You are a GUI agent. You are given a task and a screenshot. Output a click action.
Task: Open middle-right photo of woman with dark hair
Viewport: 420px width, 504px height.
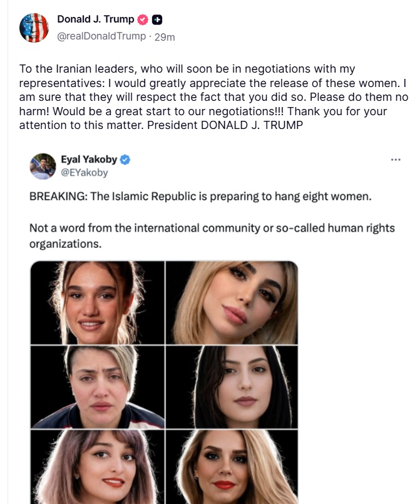click(232, 387)
